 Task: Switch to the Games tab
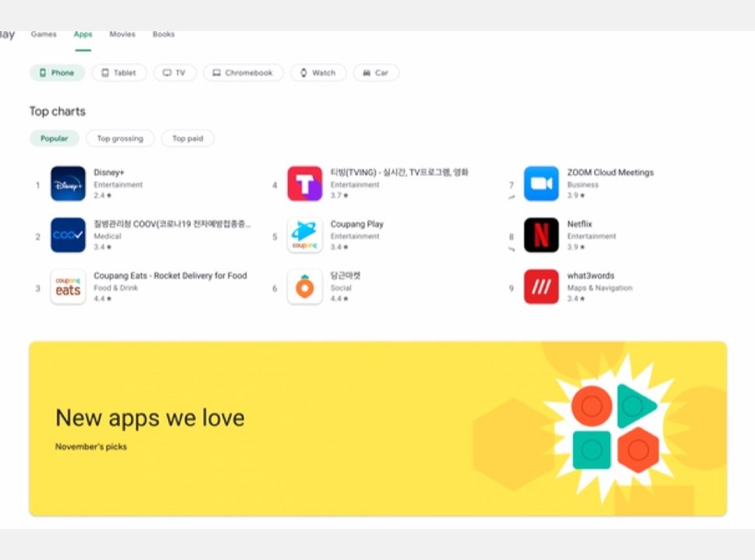coord(44,34)
